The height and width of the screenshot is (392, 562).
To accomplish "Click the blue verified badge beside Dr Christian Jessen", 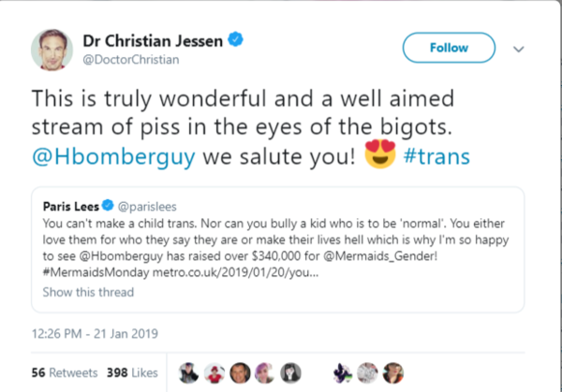I will 245,40.
